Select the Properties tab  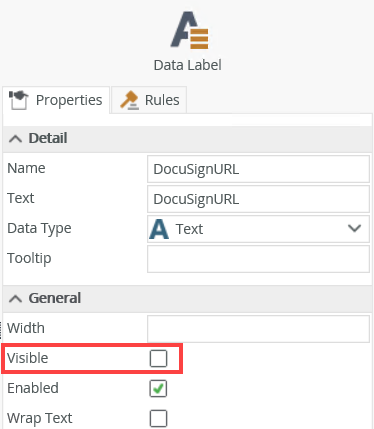[56, 100]
